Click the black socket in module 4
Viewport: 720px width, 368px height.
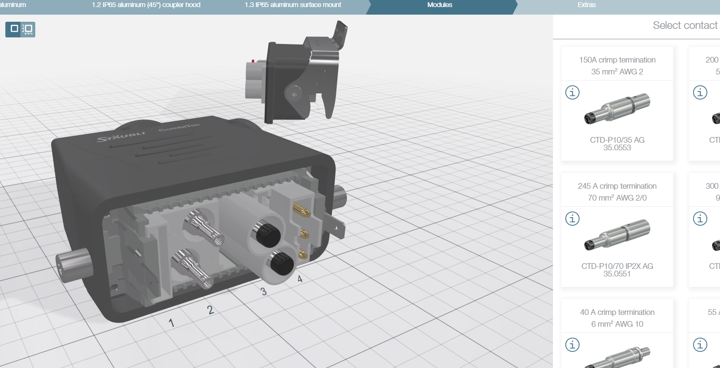[x=281, y=264]
